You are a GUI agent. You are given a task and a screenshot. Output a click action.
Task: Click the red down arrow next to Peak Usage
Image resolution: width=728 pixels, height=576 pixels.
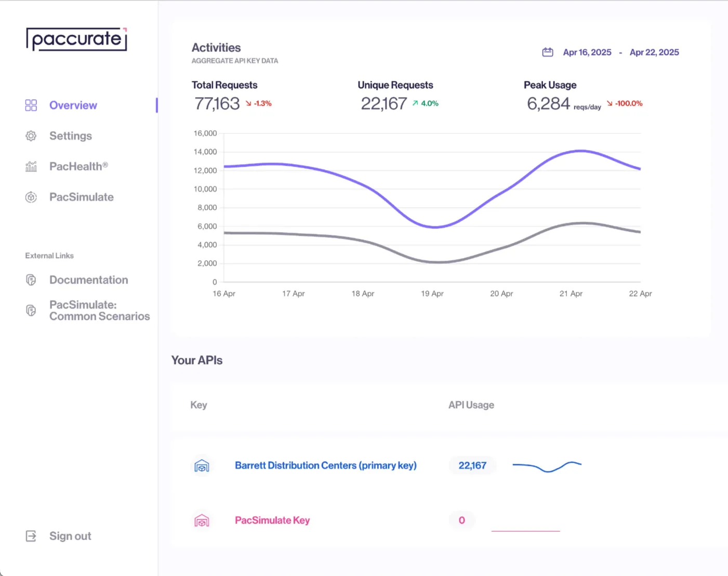click(610, 103)
